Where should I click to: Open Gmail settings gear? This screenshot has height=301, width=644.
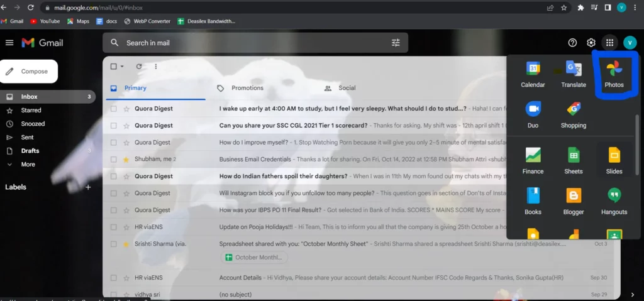coord(591,43)
